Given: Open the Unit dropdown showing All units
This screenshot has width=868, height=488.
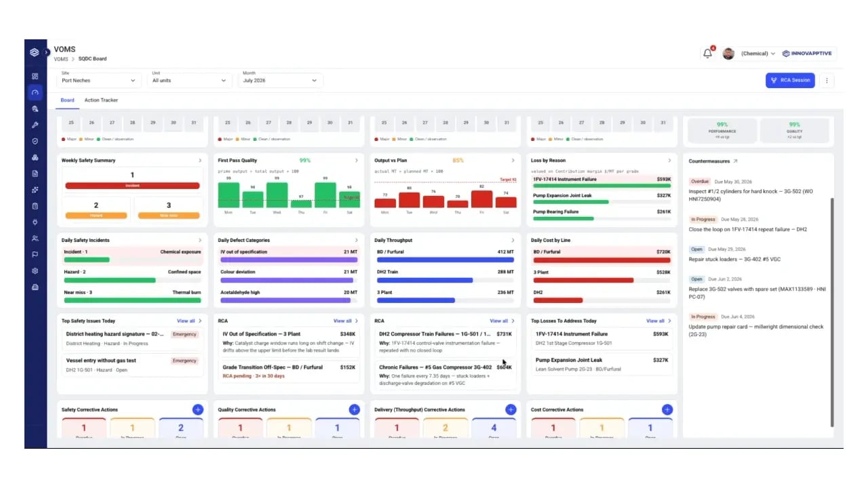Looking at the screenshot, I should point(190,80).
